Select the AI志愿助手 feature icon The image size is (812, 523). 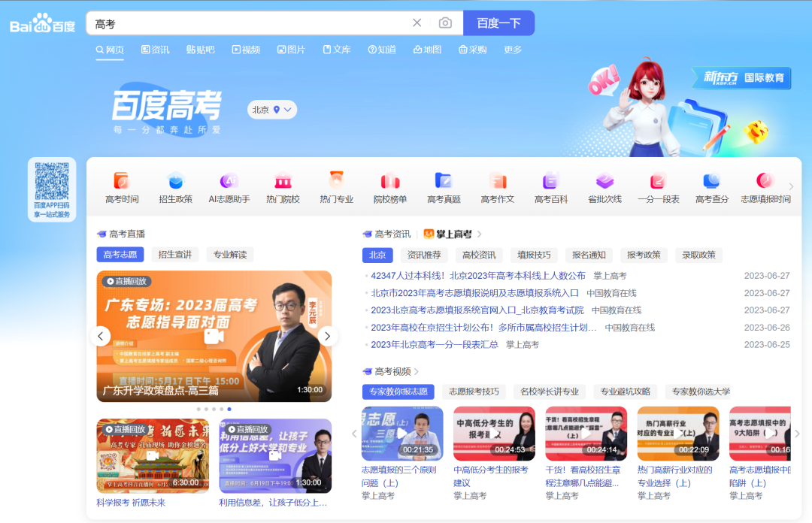[229, 187]
